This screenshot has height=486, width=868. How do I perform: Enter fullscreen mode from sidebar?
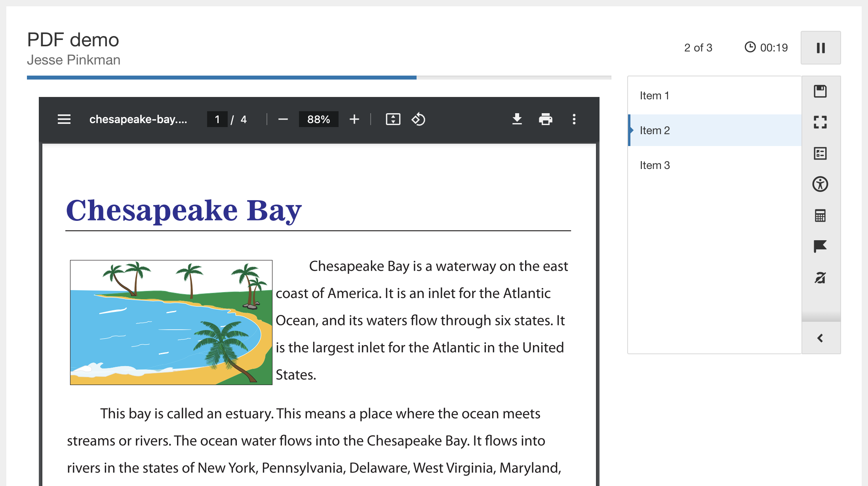click(820, 122)
